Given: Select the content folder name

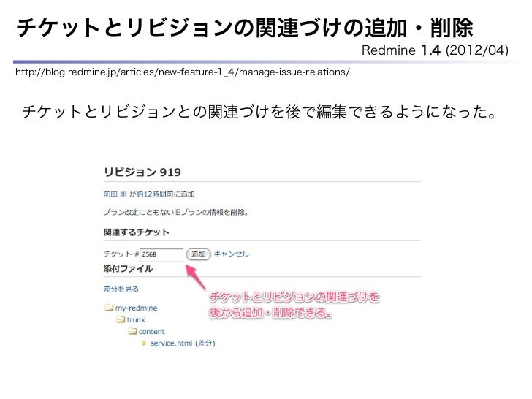Looking at the screenshot, I should point(152,332).
